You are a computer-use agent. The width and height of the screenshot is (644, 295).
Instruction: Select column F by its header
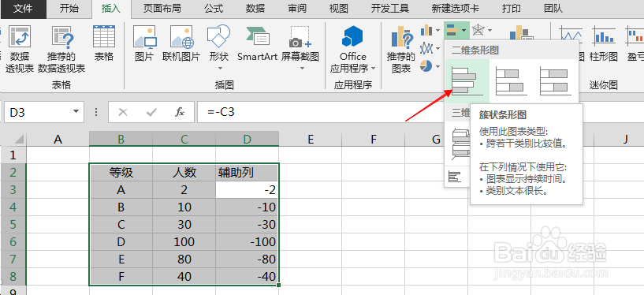pyautogui.click(x=374, y=140)
